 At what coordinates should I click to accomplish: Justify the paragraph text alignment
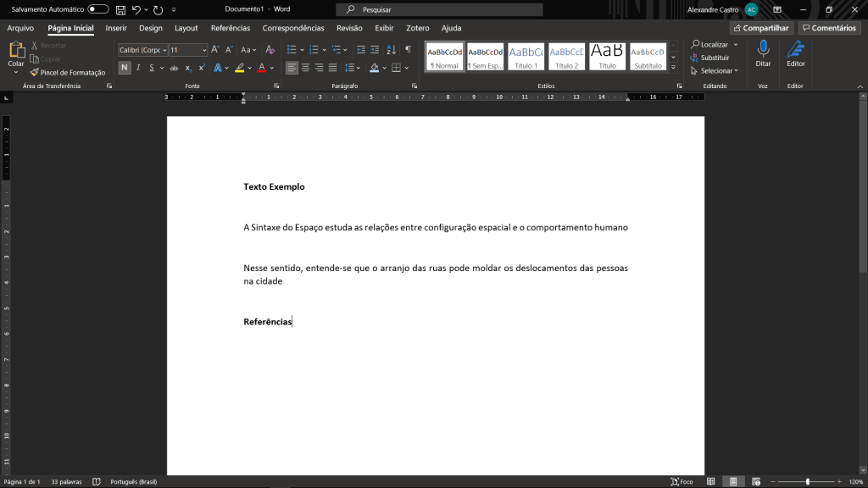point(333,68)
